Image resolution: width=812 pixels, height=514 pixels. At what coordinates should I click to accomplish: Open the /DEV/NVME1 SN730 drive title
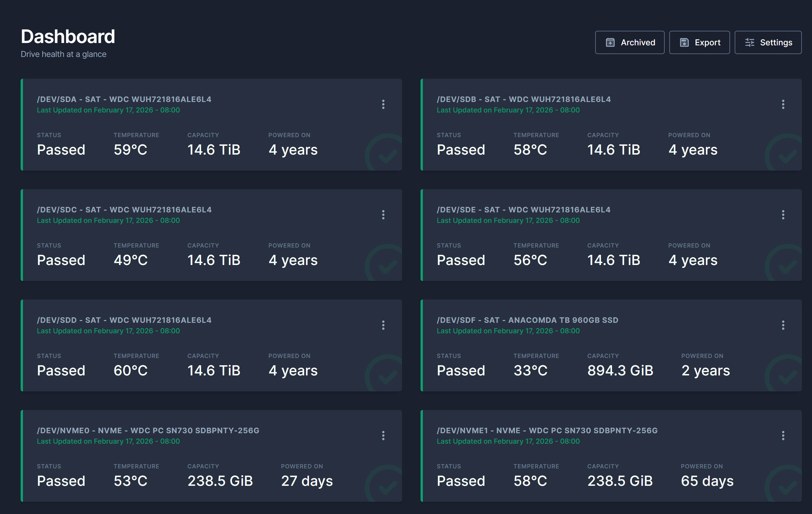tap(547, 430)
